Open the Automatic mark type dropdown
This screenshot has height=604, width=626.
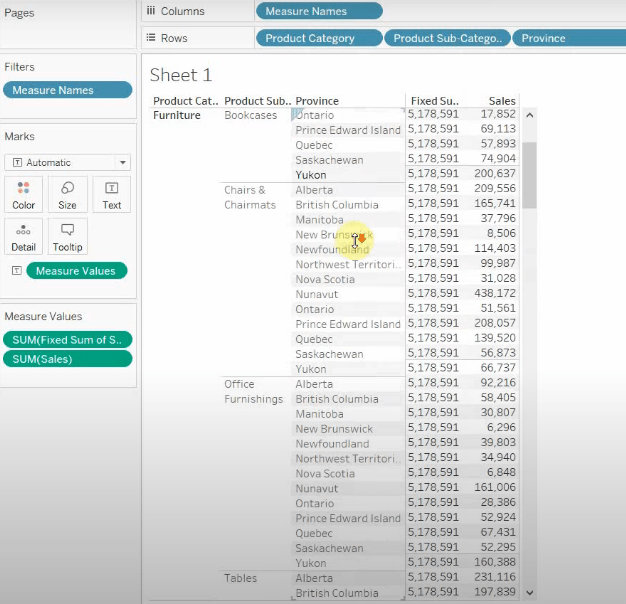tap(67, 162)
